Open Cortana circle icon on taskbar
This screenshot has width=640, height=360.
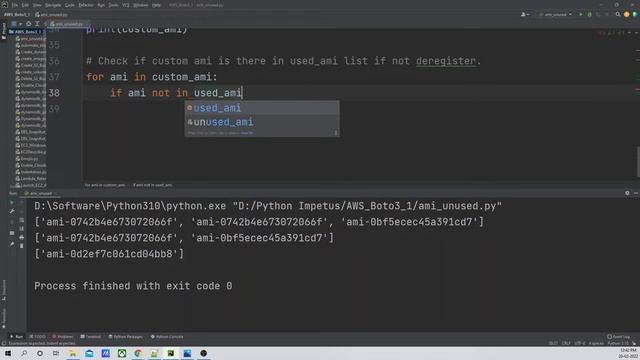[40, 353]
